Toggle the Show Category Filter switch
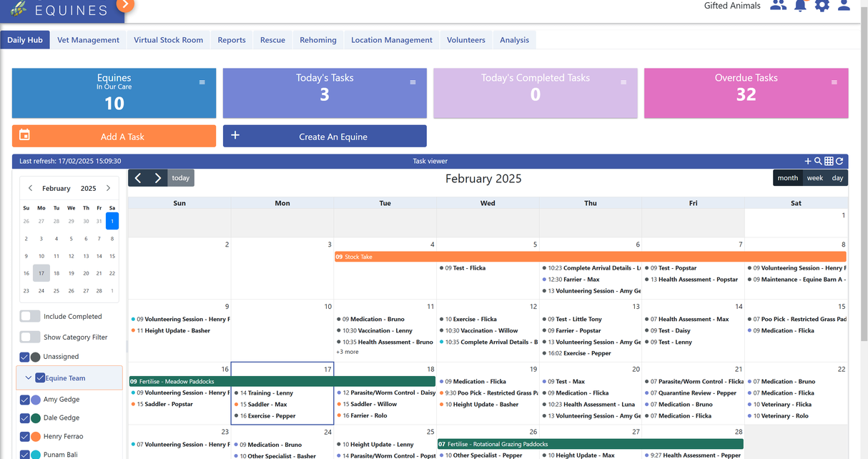 (30, 337)
